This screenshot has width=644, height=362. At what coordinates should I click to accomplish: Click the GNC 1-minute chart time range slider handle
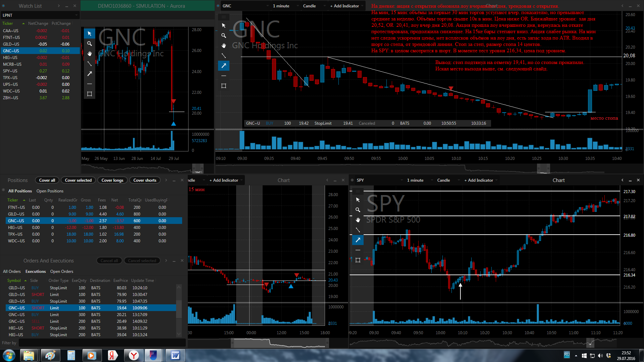543,168
